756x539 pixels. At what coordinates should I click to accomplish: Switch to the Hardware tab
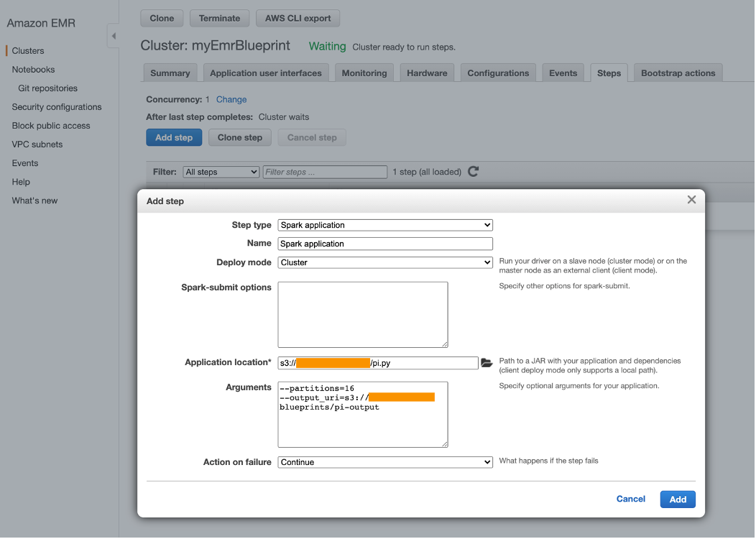click(427, 72)
